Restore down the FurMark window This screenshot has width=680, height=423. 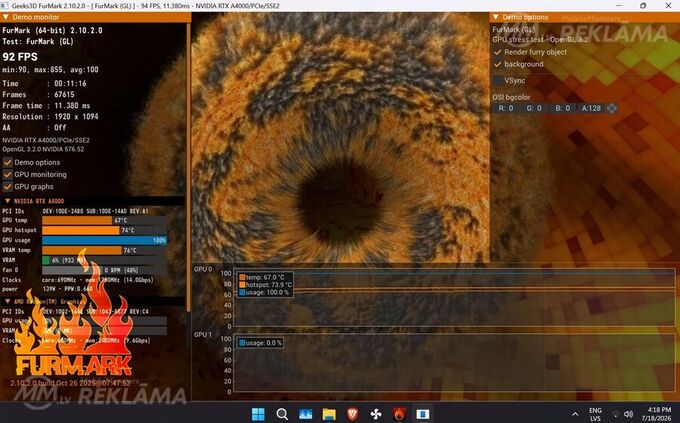coord(643,6)
